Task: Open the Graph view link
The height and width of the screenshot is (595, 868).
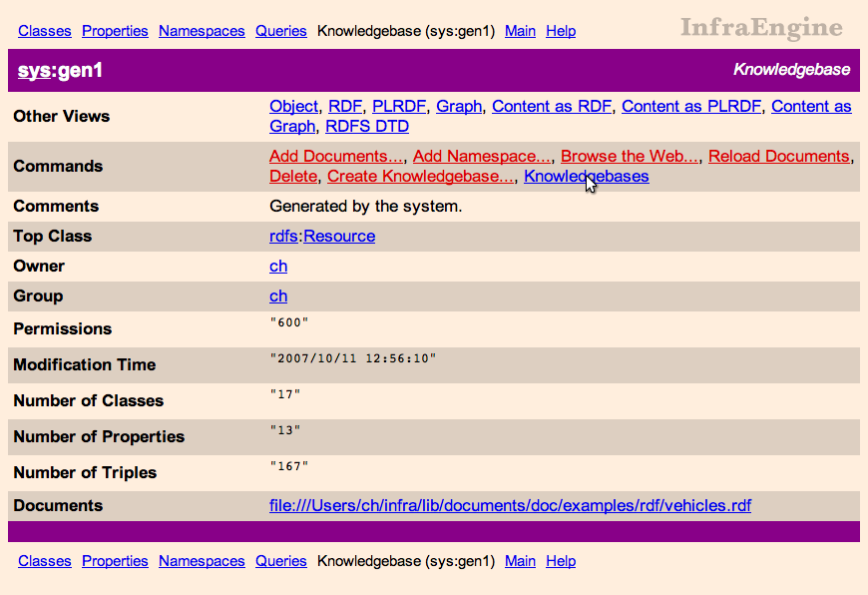Action: pyautogui.click(x=459, y=106)
